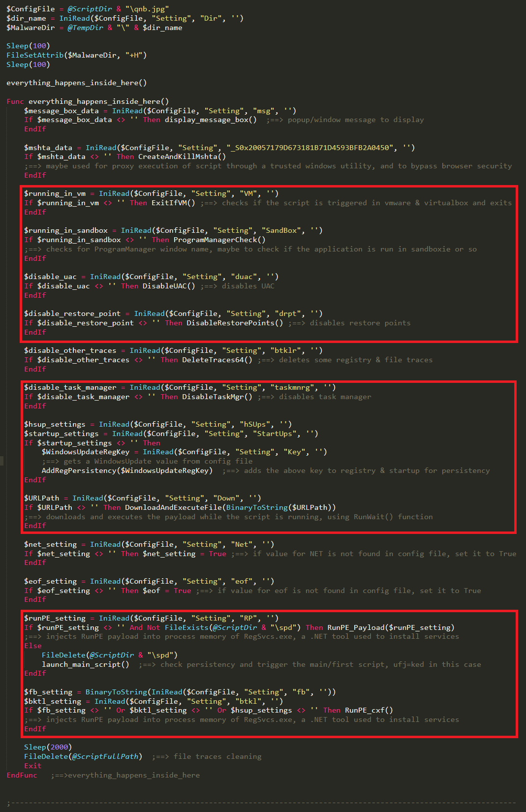Viewport: 526px width, 812px height.
Task: Click the DeleteTraces64() function call
Action: [217, 360]
